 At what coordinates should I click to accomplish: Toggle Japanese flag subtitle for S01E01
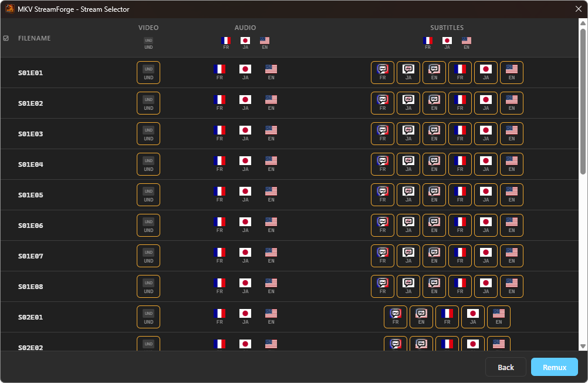click(486, 72)
